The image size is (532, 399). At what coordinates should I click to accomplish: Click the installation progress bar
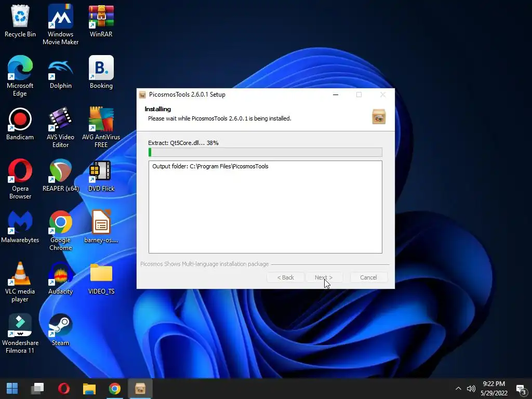[x=265, y=152]
